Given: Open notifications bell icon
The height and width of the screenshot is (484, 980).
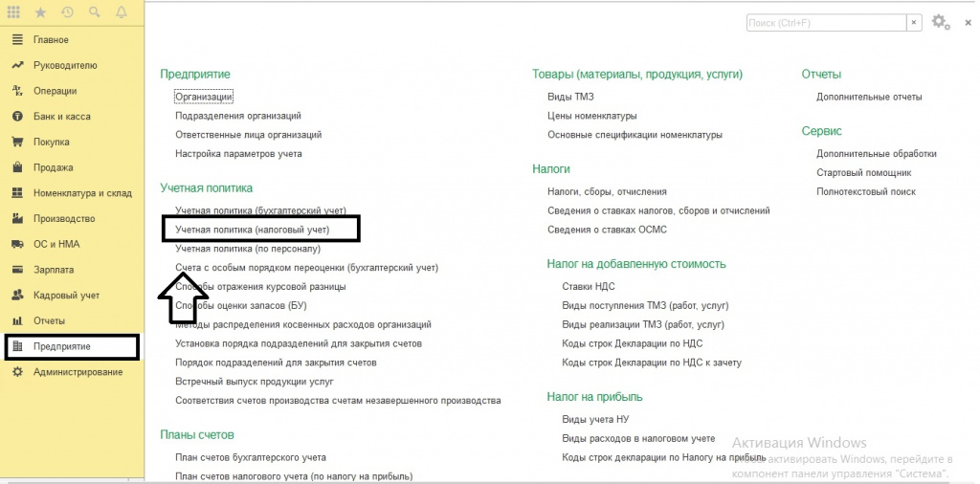Looking at the screenshot, I should [121, 13].
